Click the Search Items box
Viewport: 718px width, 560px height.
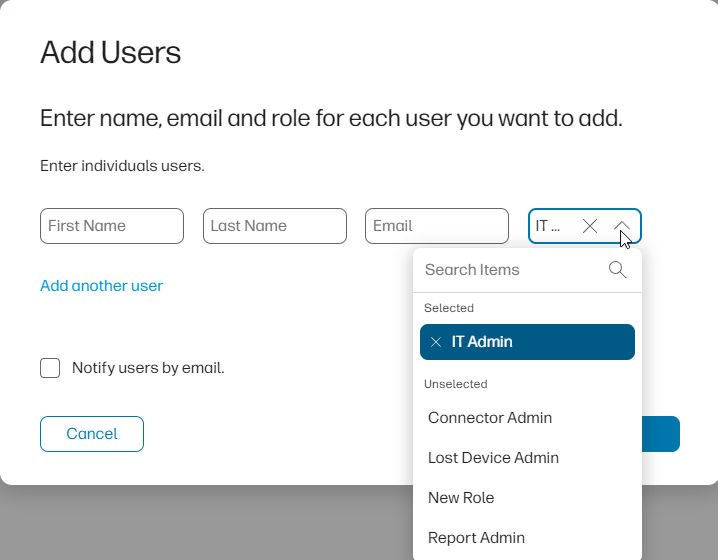pyautogui.click(x=510, y=270)
